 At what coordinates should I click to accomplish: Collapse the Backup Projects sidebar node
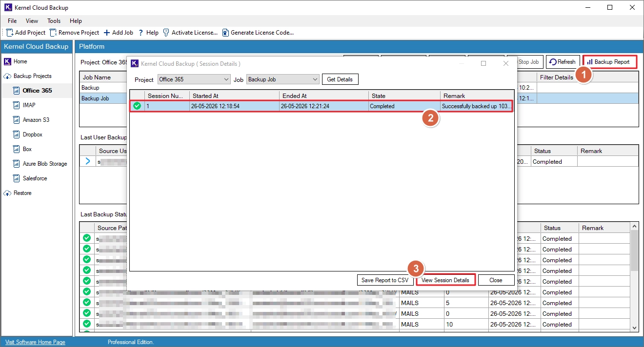7,76
